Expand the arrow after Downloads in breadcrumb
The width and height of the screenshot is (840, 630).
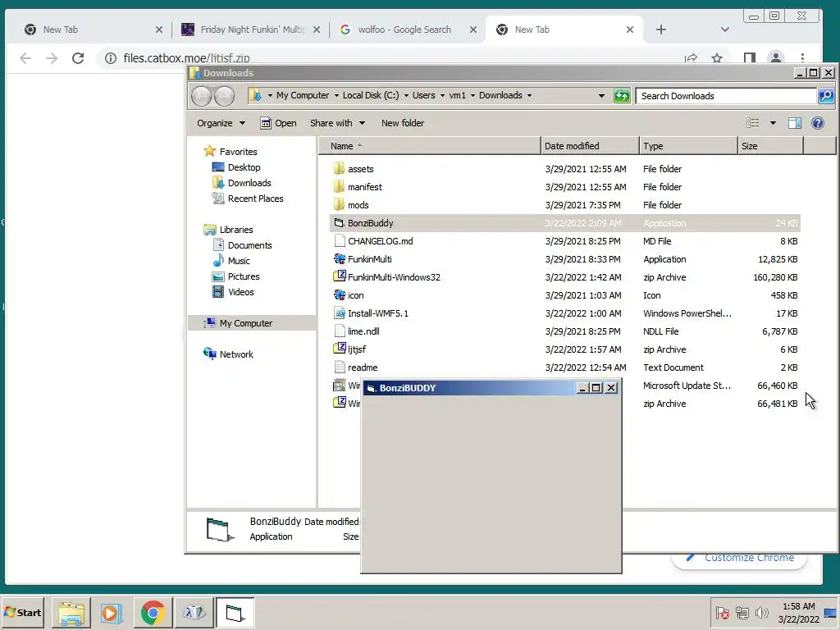(529, 96)
